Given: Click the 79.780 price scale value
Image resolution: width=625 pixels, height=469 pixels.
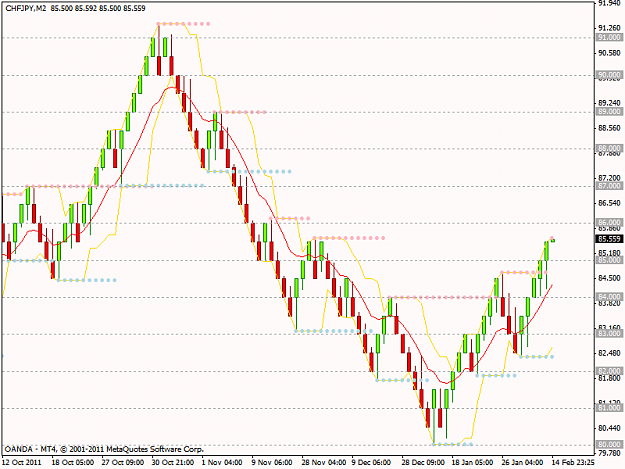Looking at the screenshot, I should (x=610, y=453).
